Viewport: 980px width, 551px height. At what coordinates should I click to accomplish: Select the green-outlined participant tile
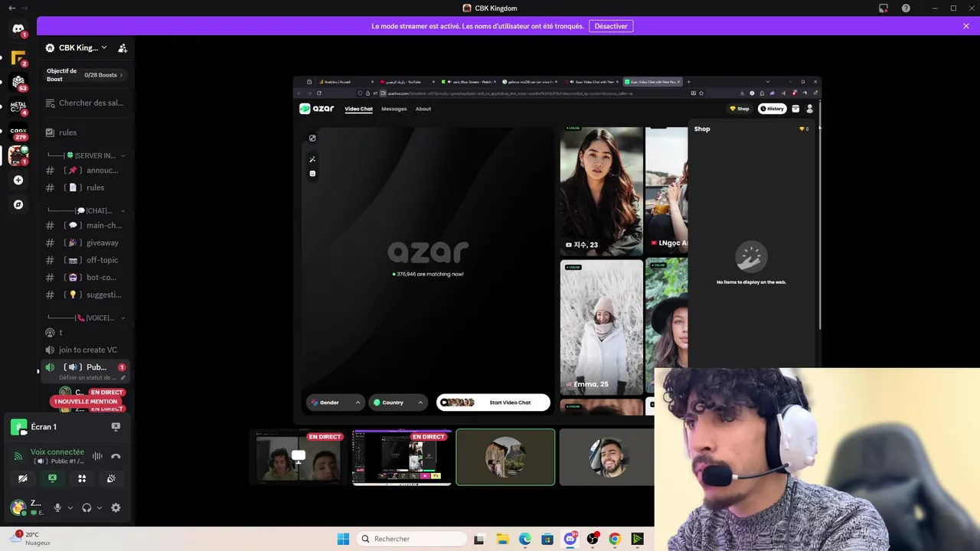505,457
